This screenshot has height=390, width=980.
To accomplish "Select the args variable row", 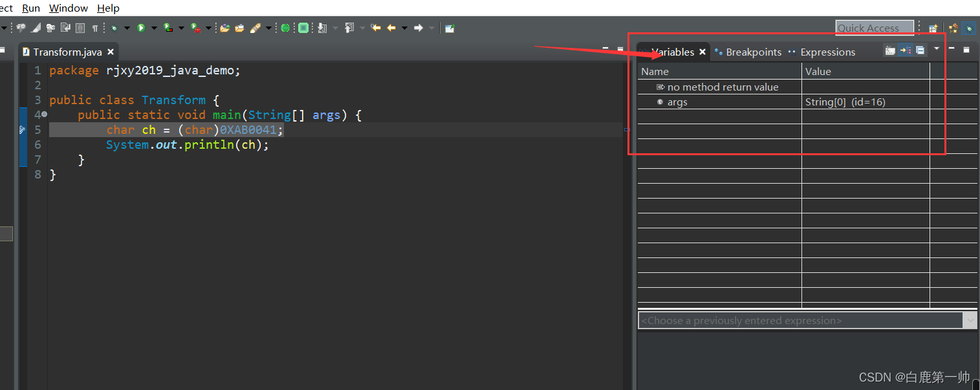I will click(807, 102).
